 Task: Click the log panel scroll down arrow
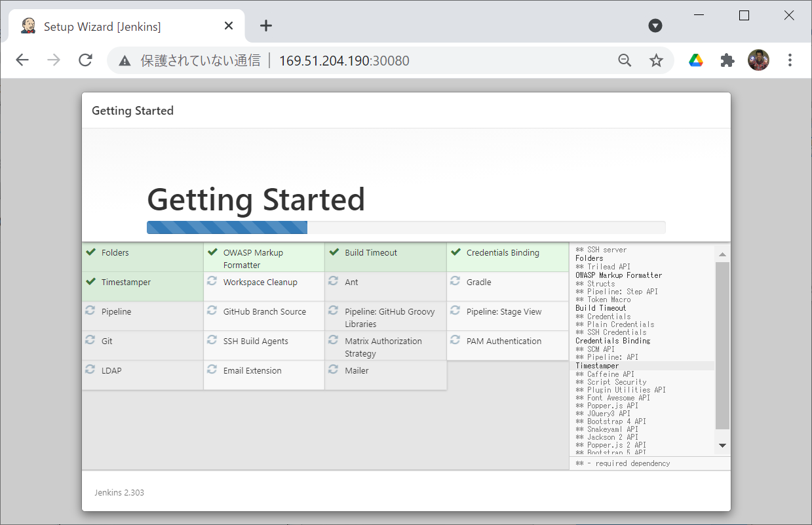point(722,446)
